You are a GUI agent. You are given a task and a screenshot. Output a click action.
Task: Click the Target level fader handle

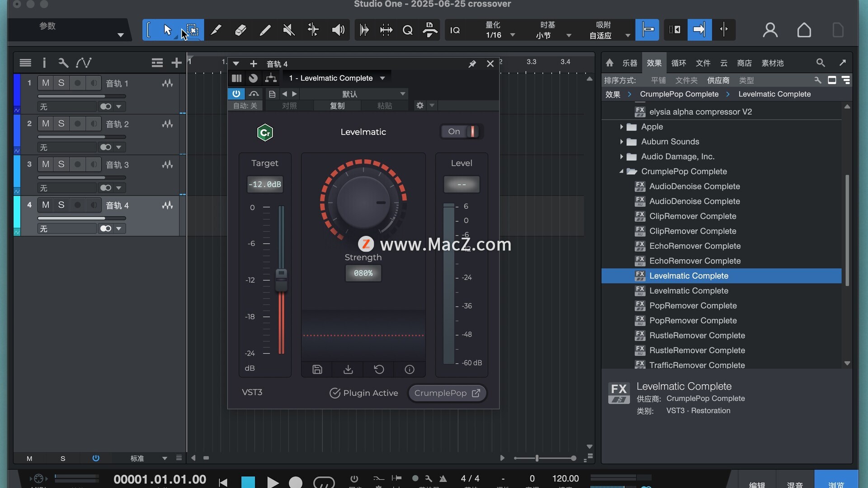coord(281,280)
